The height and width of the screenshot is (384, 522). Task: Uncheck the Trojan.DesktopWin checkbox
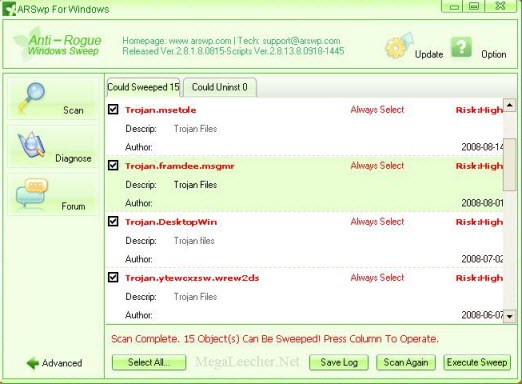(113, 221)
